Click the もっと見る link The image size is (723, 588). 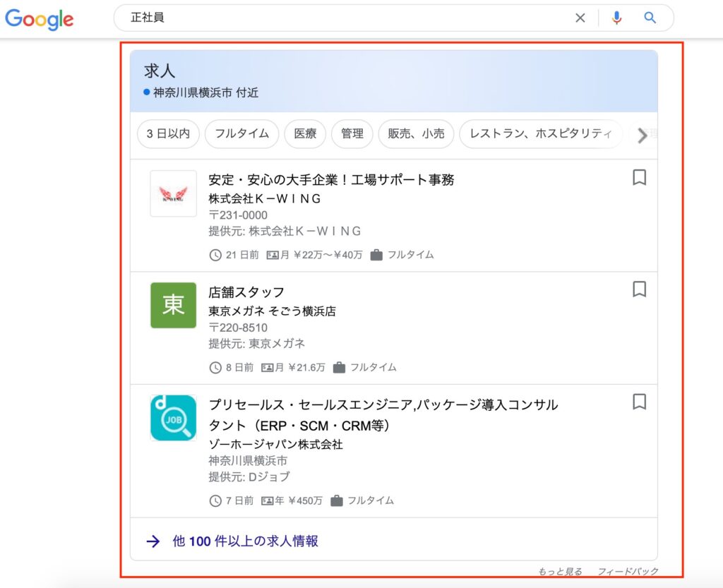click(x=560, y=571)
